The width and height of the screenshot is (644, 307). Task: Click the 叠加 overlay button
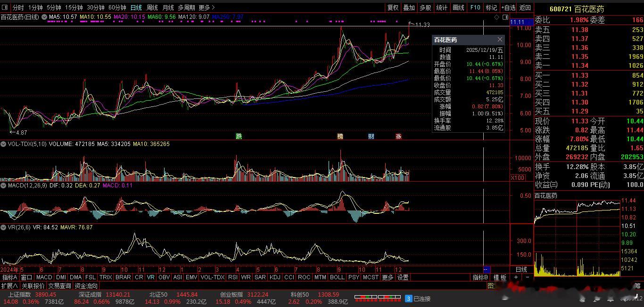click(x=409, y=8)
